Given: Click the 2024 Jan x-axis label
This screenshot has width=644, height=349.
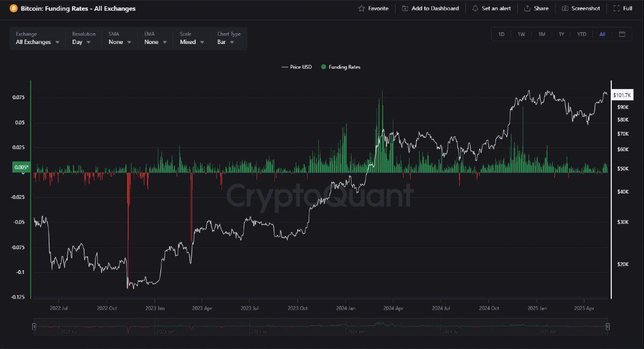Looking at the screenshot, I should 346,308.
